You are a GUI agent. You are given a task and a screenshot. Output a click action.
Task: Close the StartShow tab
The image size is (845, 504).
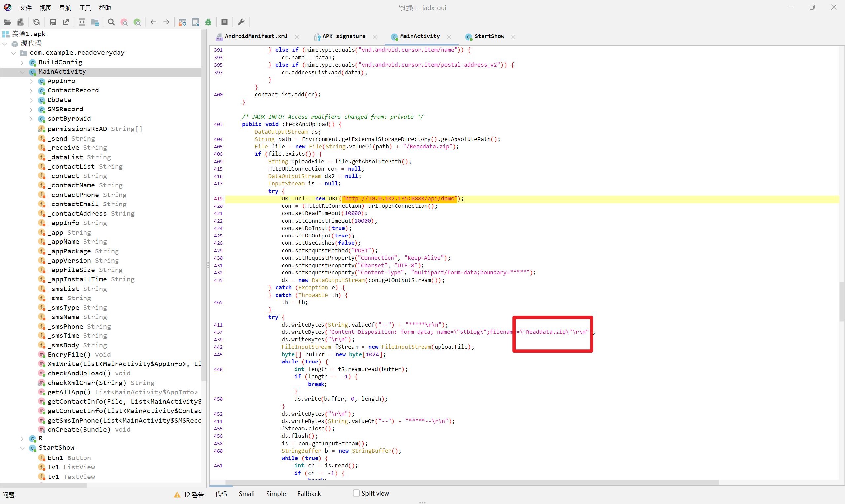(513, 37)
